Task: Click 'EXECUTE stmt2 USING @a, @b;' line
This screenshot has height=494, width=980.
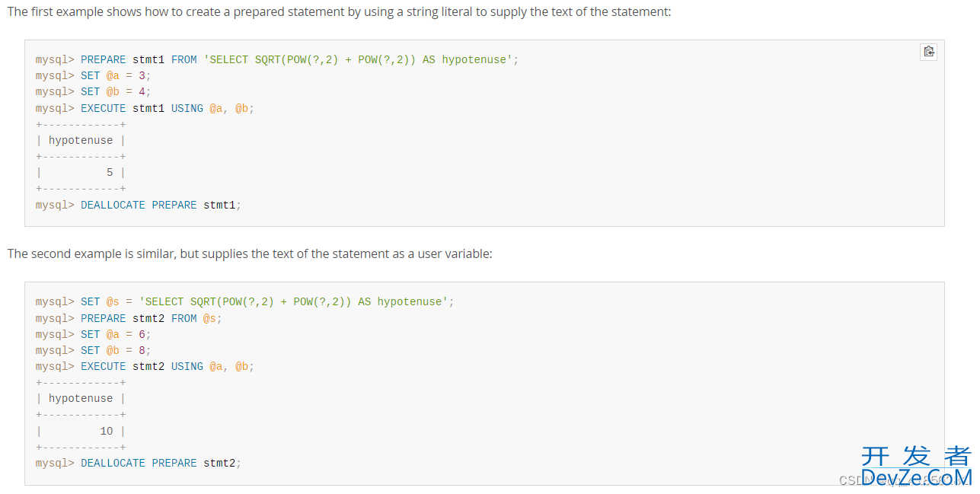Action: 145,366
